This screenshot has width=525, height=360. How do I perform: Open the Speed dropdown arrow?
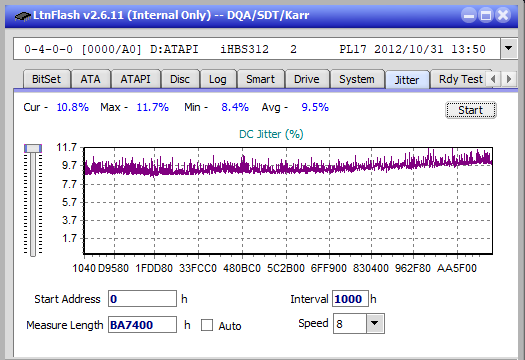pos(375,323)
